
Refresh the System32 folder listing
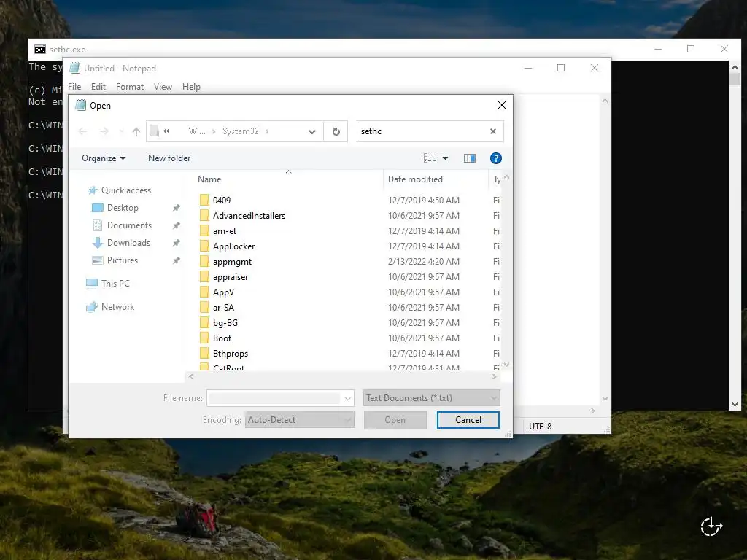pyautogui.click(x=336, y=131)
